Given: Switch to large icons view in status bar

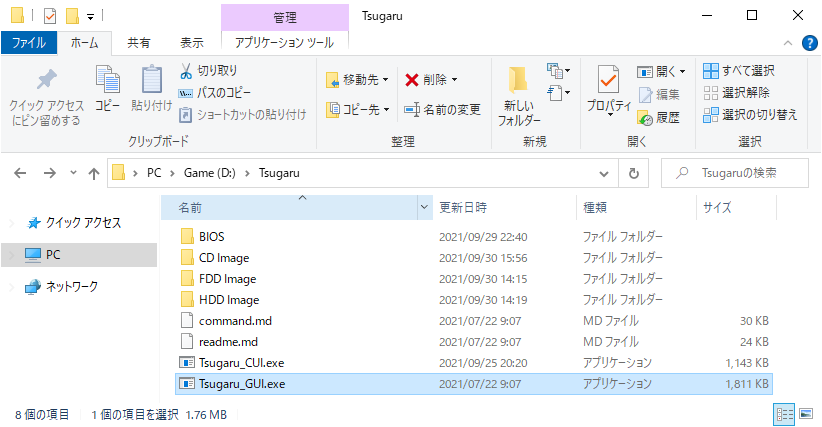Looking at the screenshot, I should pos(806,415).
